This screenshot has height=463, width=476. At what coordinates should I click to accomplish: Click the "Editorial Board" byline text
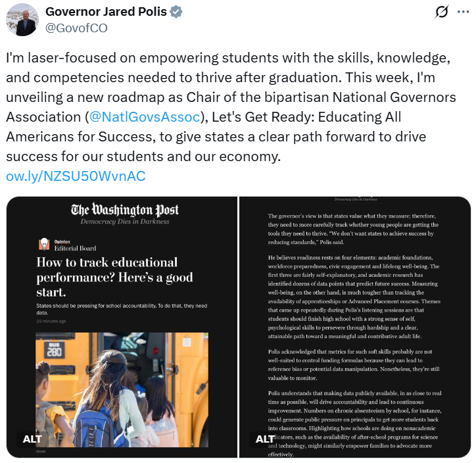[x=75, y=248]
